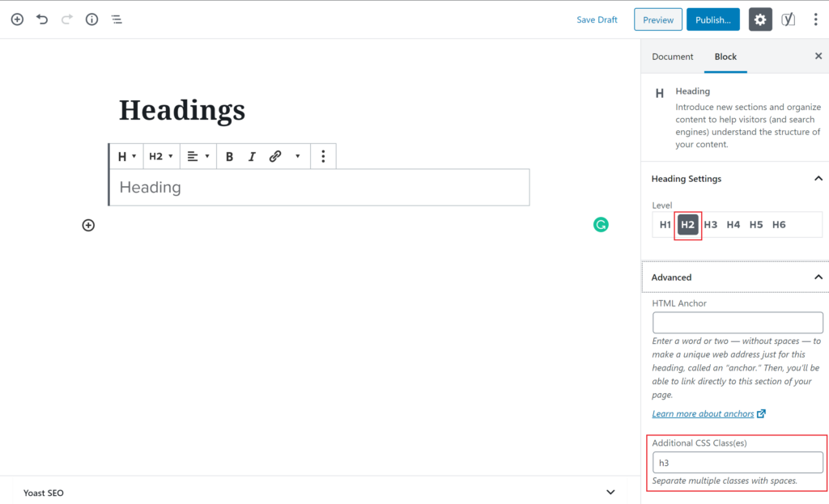Image resolution: width=829 pixels, height=504 pixels.
Task: Select the H2 level button
Action: coord(688,225)
